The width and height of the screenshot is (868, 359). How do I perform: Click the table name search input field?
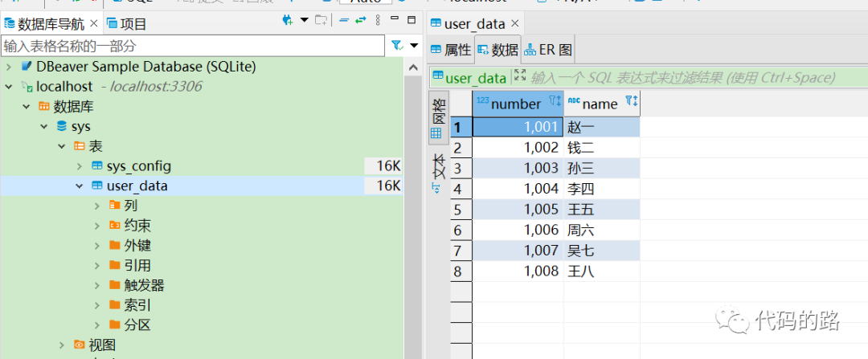[193, 46]
